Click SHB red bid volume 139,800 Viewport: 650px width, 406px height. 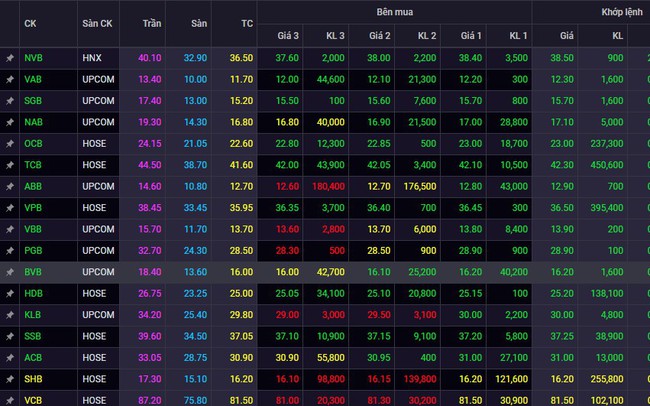coord(420,379)
